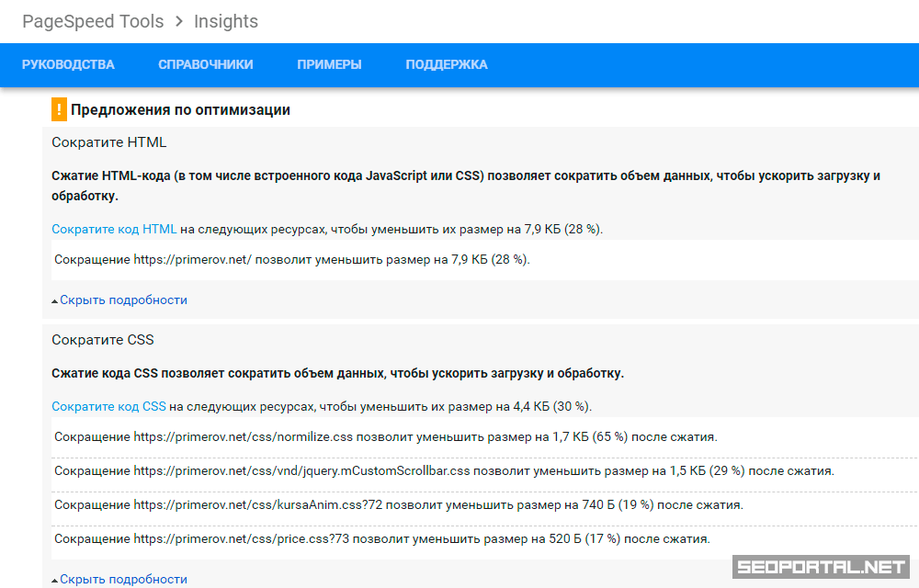Click the breadcrumb chevron after PageSpeed Tools

[178, 21]
